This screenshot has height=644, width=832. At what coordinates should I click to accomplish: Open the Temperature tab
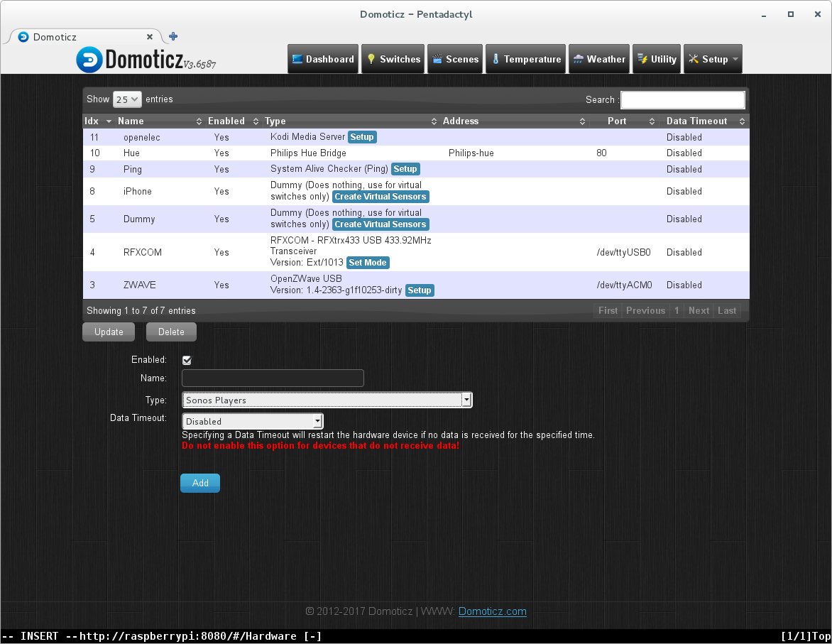(526, 59)
